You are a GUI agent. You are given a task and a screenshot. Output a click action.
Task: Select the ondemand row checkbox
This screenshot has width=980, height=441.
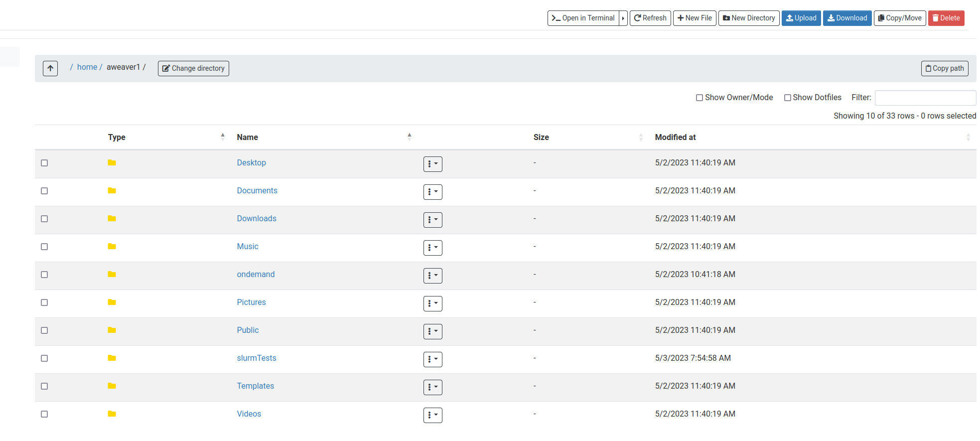44,275
